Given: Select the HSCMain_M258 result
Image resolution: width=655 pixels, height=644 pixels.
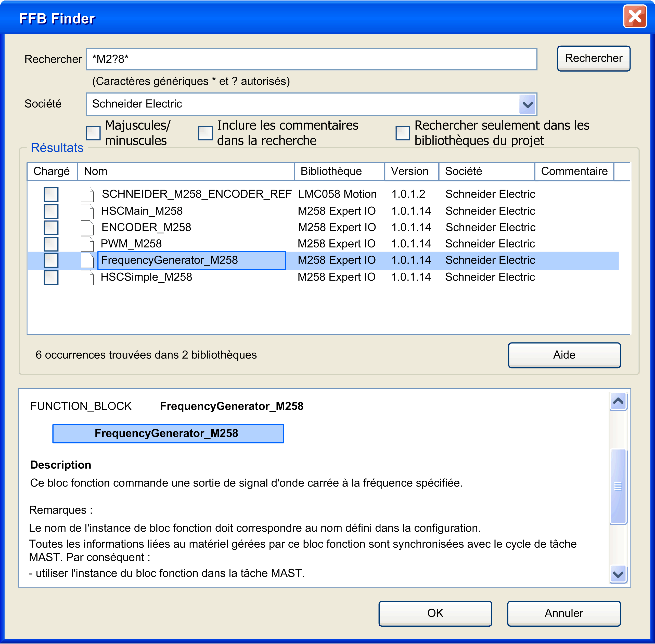Looking at the screenshot, I should coord(142,211).
